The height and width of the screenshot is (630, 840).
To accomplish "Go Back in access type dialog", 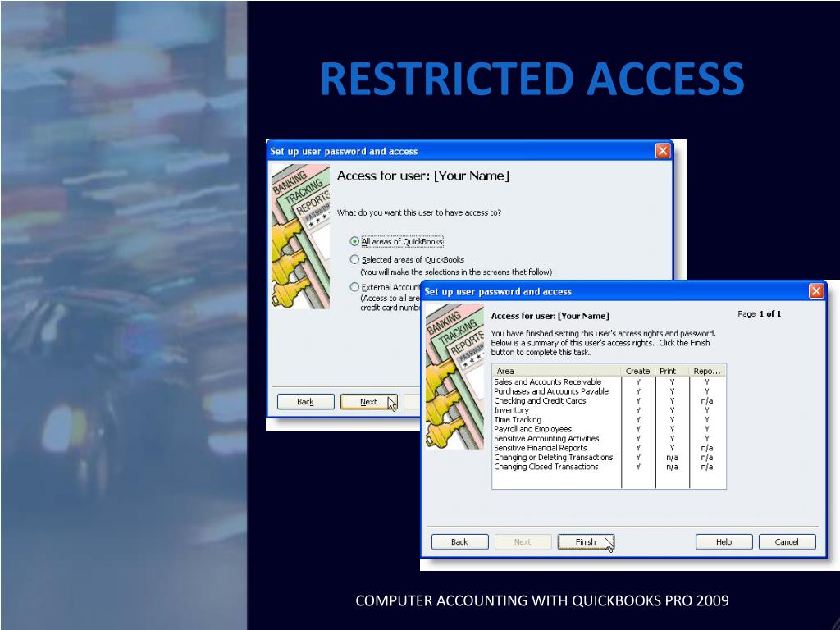I will click(305, 401).
